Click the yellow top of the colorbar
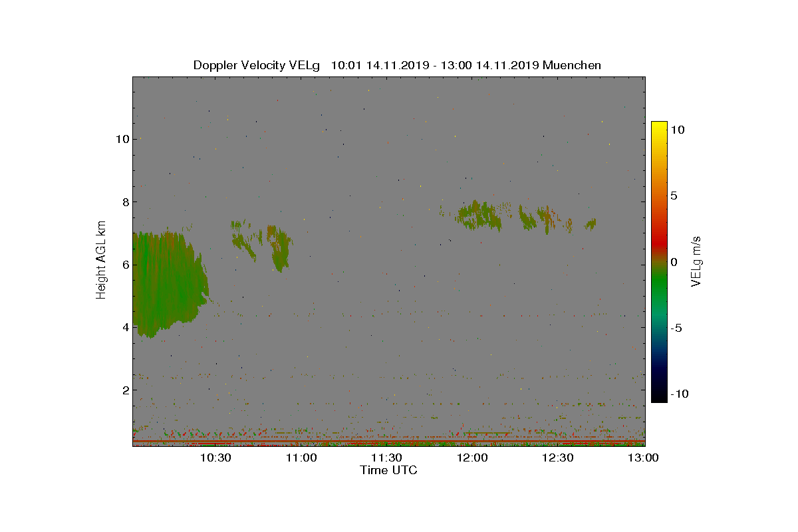 click(659, 126)
